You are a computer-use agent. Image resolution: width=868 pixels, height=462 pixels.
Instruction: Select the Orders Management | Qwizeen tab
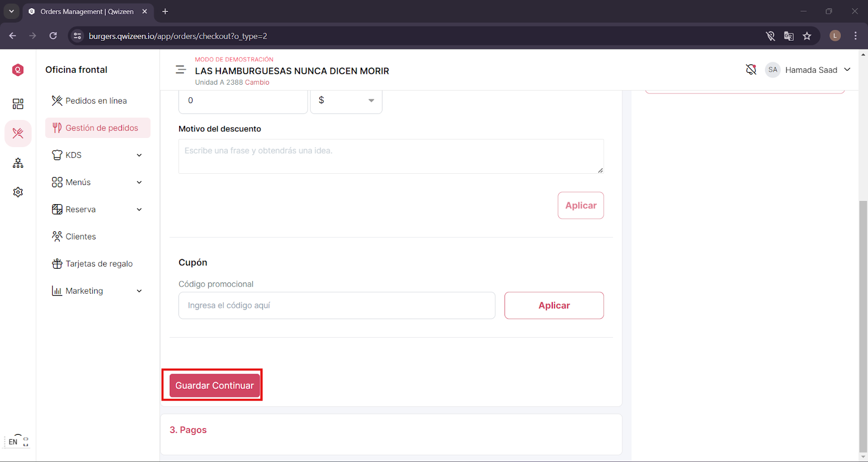tap(88, 11)
